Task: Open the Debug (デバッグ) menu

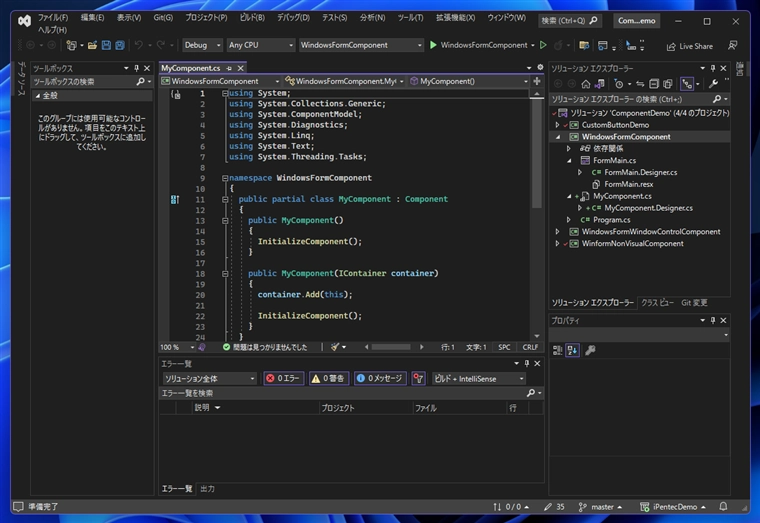Action: pos(293,17)
